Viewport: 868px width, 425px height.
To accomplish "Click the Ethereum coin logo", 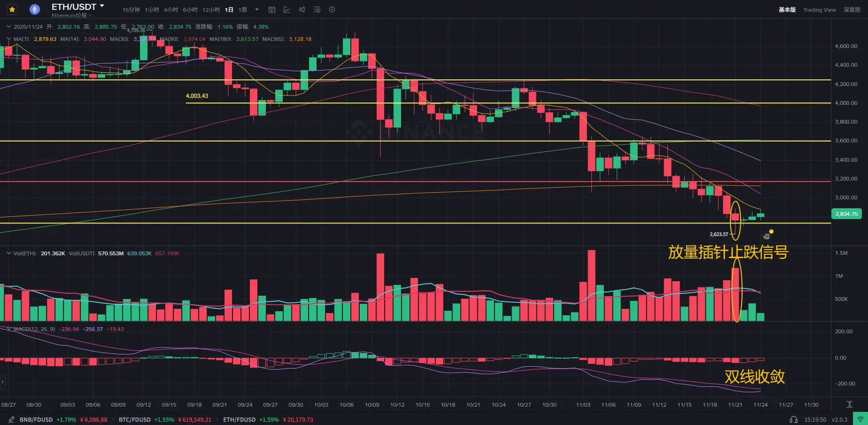I will (x=34, y=9).
